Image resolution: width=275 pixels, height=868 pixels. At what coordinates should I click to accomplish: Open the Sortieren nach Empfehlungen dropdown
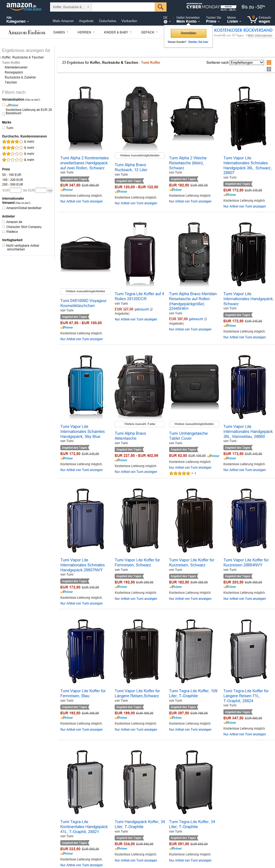click(x=247, y=62)
